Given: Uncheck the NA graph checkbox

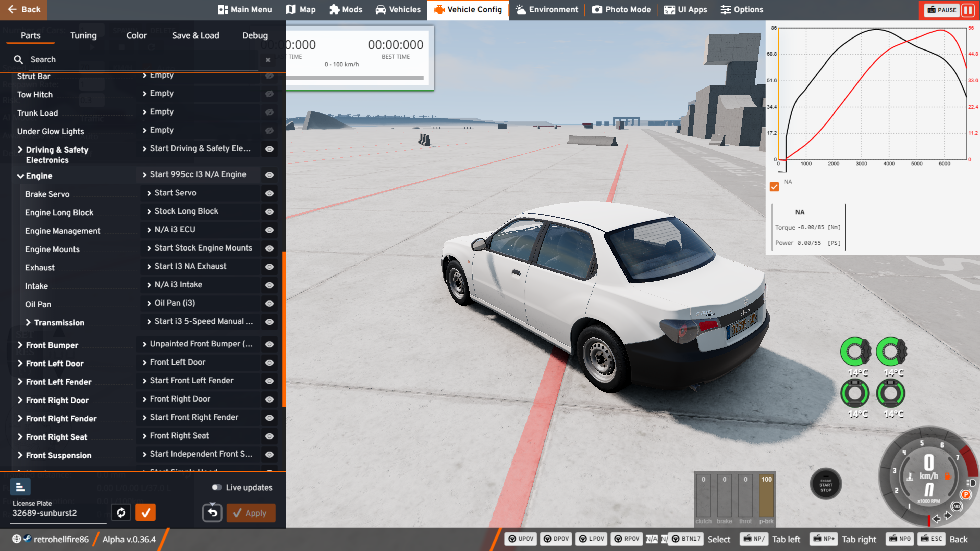Looking at the screenshot, I should coord(774,187).
